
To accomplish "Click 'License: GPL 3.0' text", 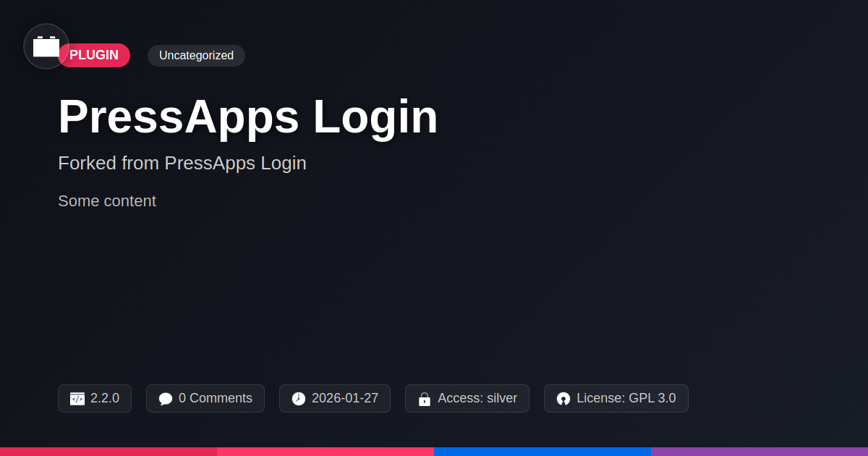I will (x=626, y=398).
